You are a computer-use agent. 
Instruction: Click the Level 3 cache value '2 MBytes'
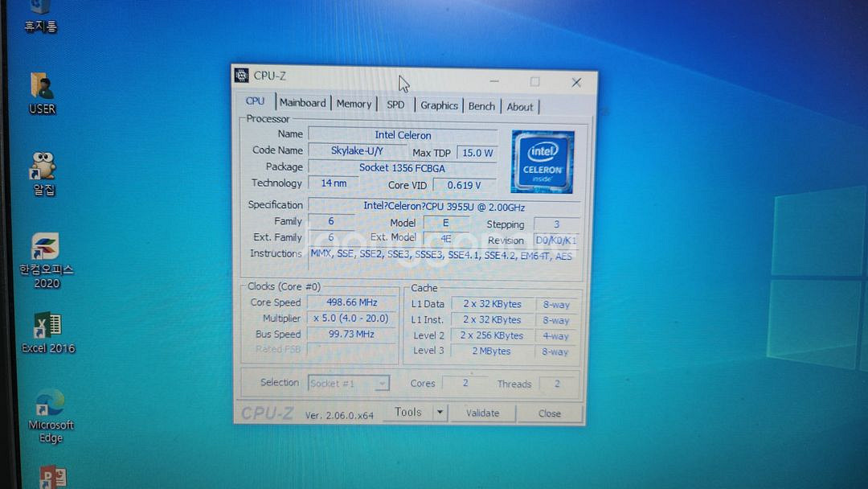[x=491, y=351]
